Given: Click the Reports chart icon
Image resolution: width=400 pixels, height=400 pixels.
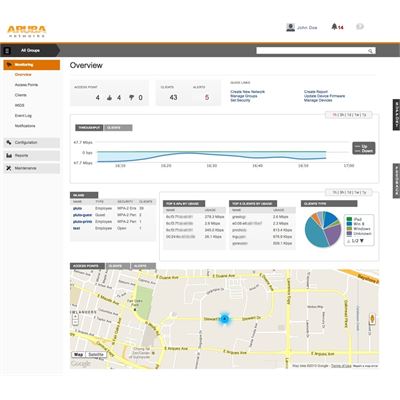Looking at the screenshot, I should 9,155.
